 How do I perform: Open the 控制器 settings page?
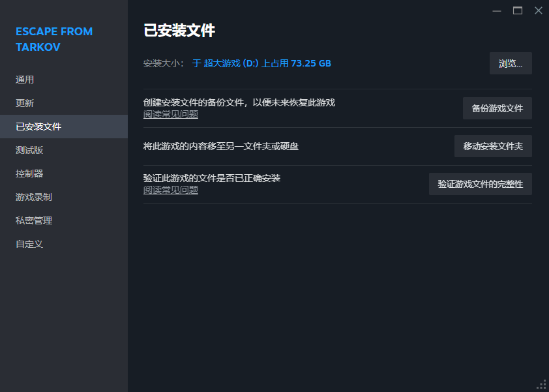29,173
